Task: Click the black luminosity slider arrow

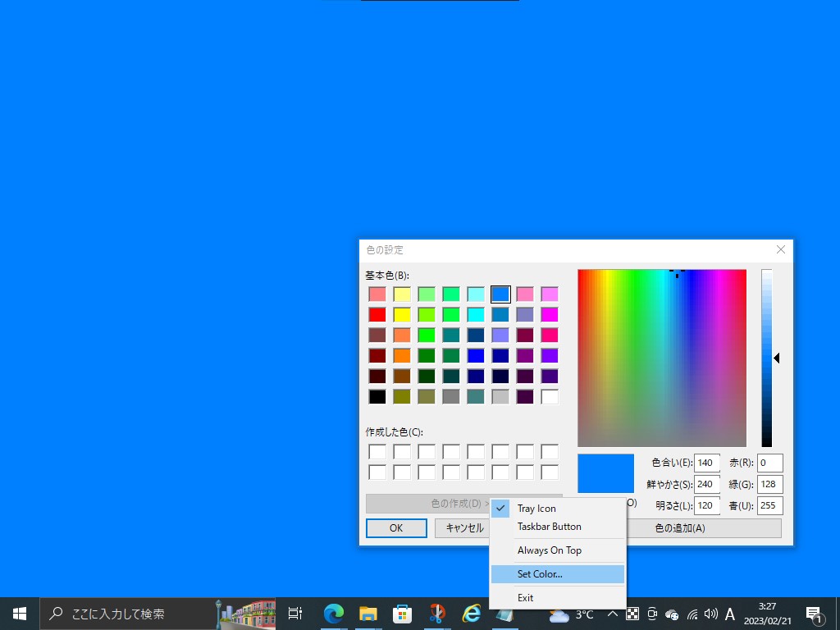Action: coord(776,358)
